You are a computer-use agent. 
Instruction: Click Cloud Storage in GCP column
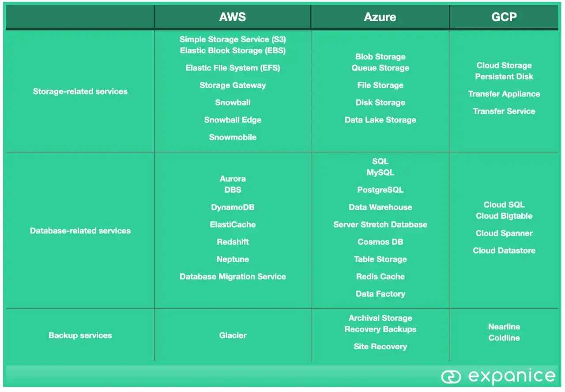504,65
